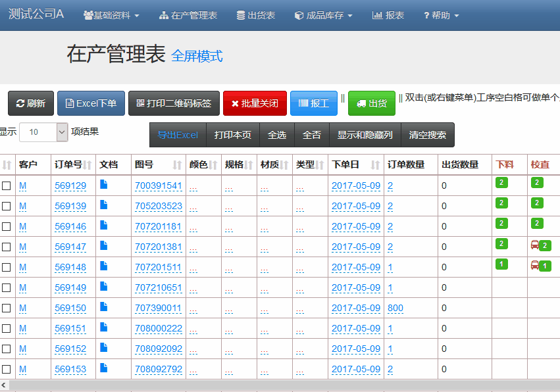Image resolution: width=560 pixels, height=392 pixels.
Task: Open 报表 in top navigation
Action: point(388,15)
